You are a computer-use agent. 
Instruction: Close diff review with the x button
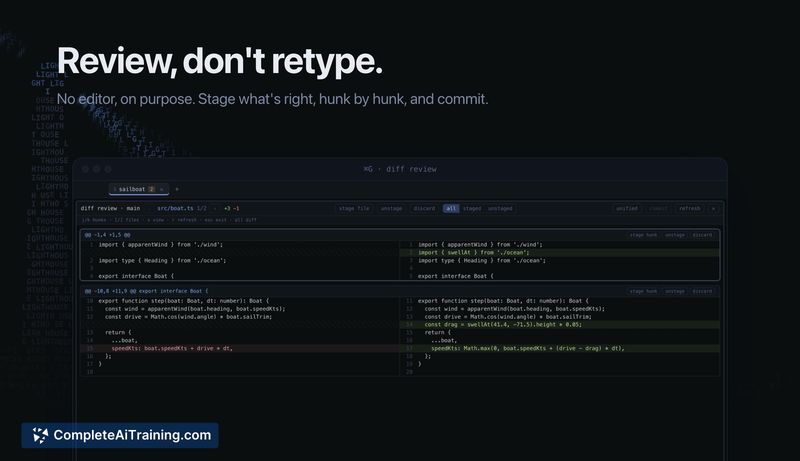click(713, 209)
